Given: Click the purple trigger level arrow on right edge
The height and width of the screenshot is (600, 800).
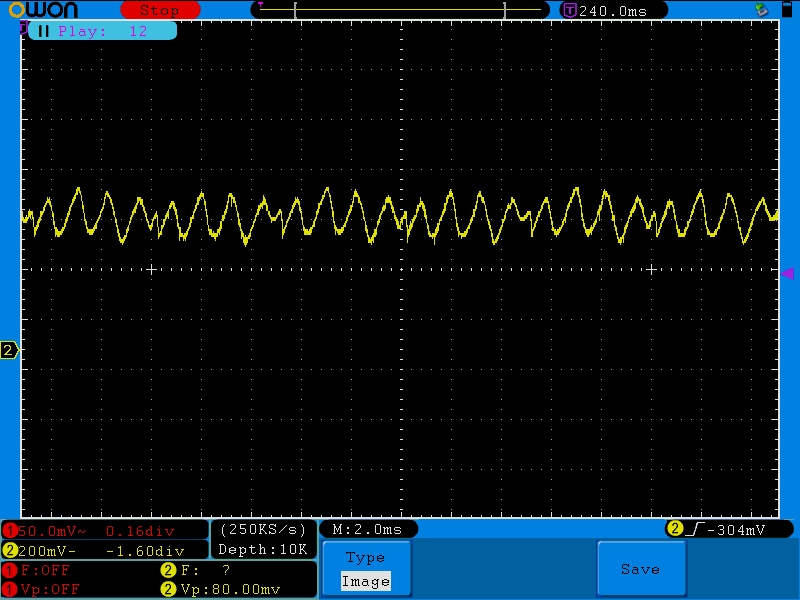Looking at the screenshot, I should point(787,274).
